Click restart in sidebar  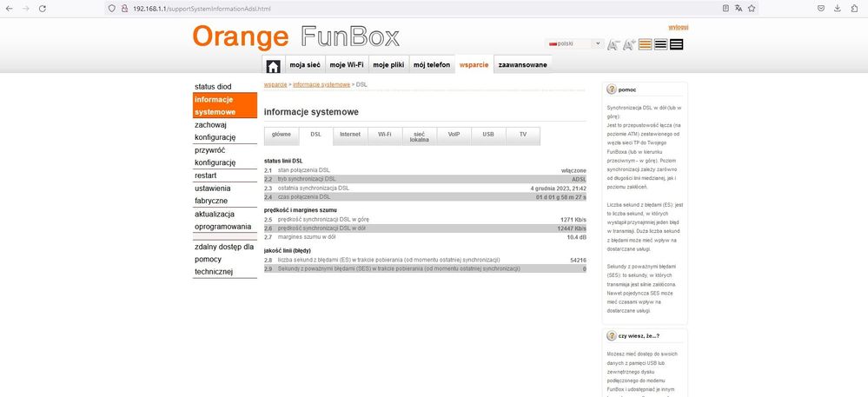coord(225,175)
